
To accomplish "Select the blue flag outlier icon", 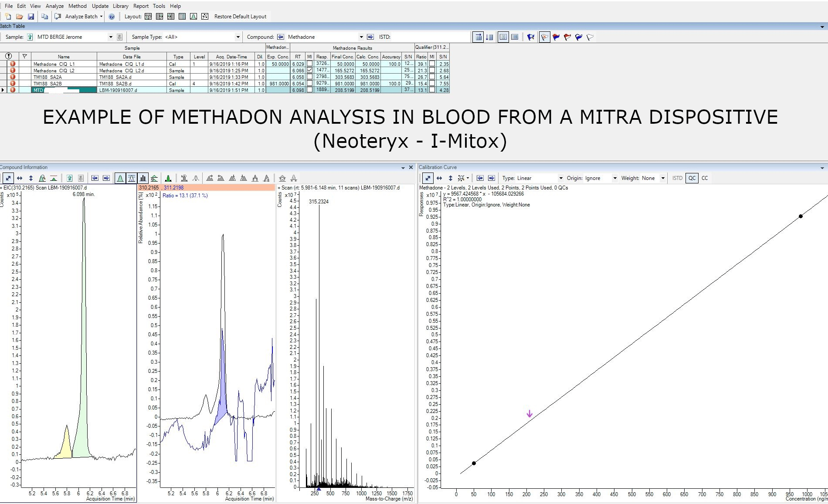I will (578, 37).
